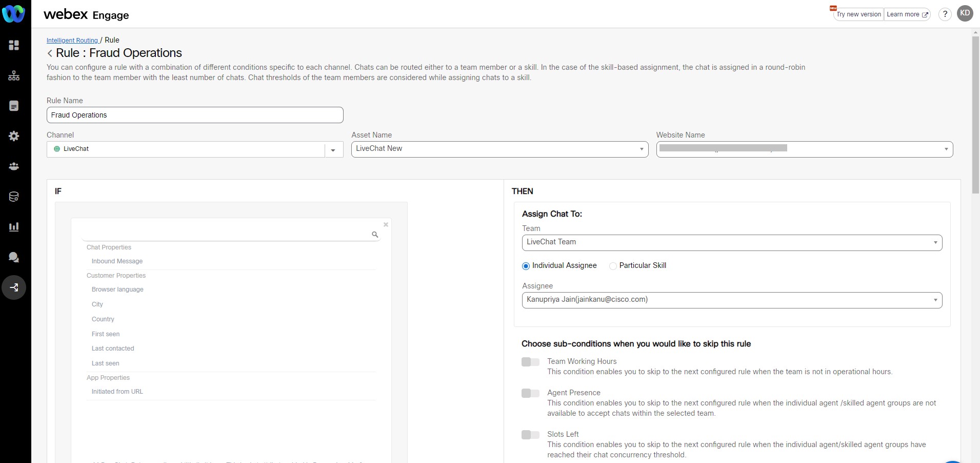Toggle the Slots Left switch
Viewport: 980px width, 463px height.
pos(530,435)
